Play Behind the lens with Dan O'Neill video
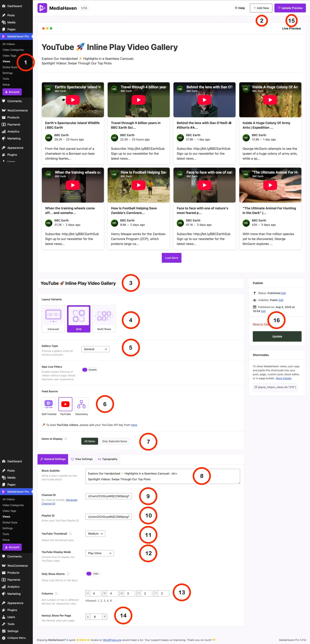The width and height of the screenshot is (310, 644). click(204, 100)
